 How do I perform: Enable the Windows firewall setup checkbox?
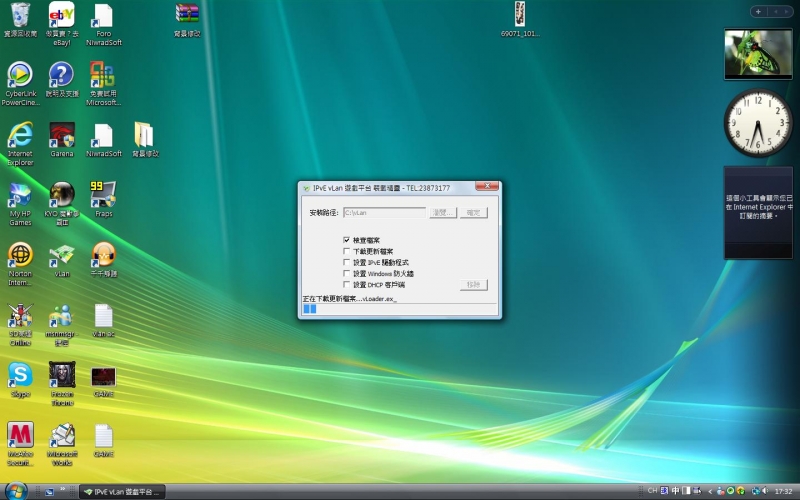coord(347,273)
